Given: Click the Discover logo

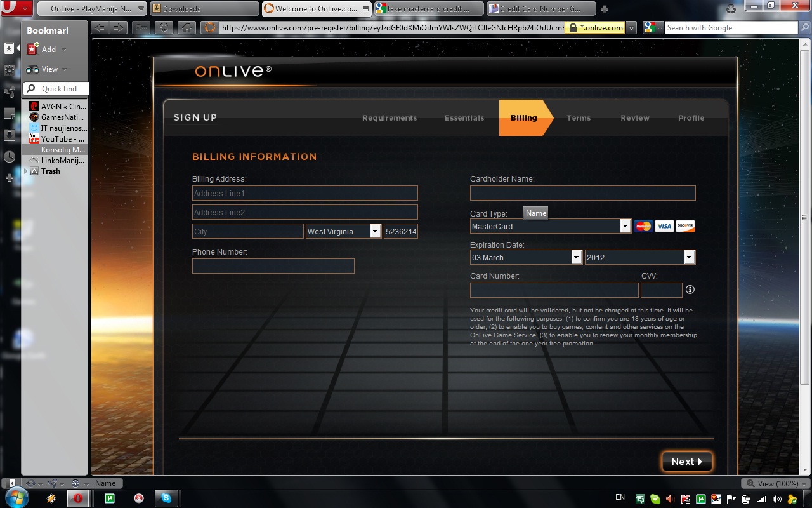Looking at the screenshot, I should coord(685,226).
